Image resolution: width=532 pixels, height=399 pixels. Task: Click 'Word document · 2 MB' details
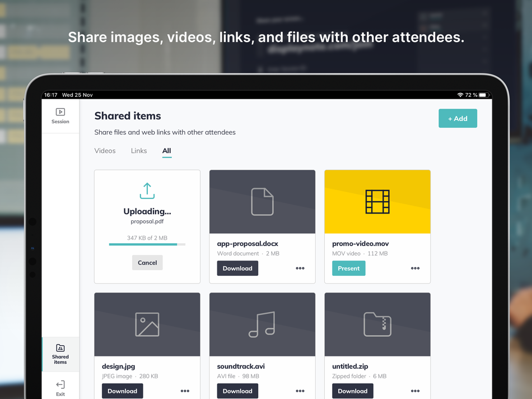[248, 253]
